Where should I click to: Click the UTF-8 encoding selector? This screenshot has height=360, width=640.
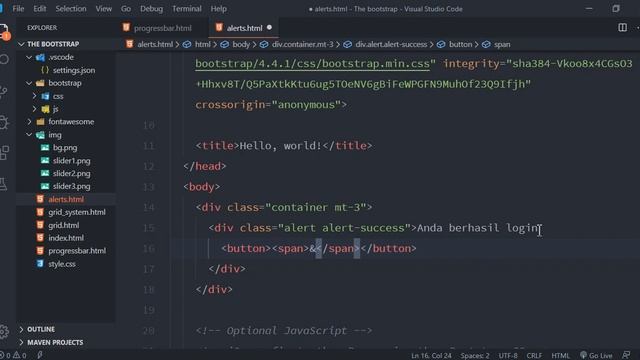pyautogui.click(x=508, y=356)
